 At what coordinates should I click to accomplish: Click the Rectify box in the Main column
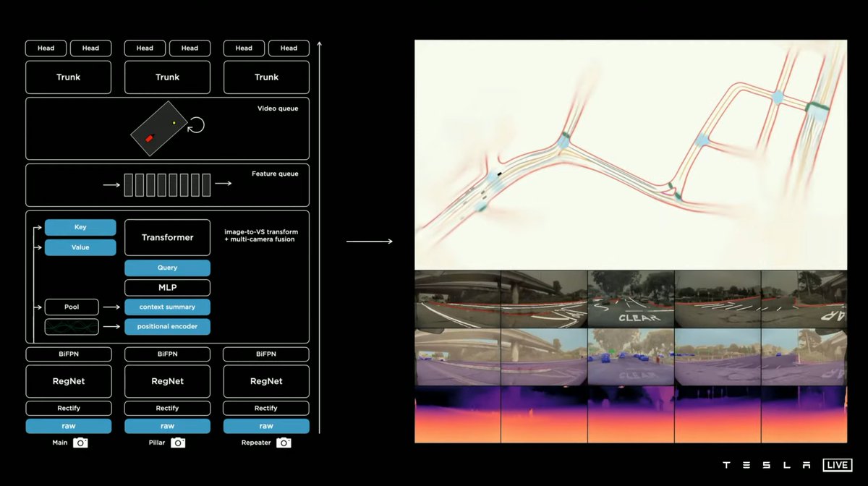(68, 409)
